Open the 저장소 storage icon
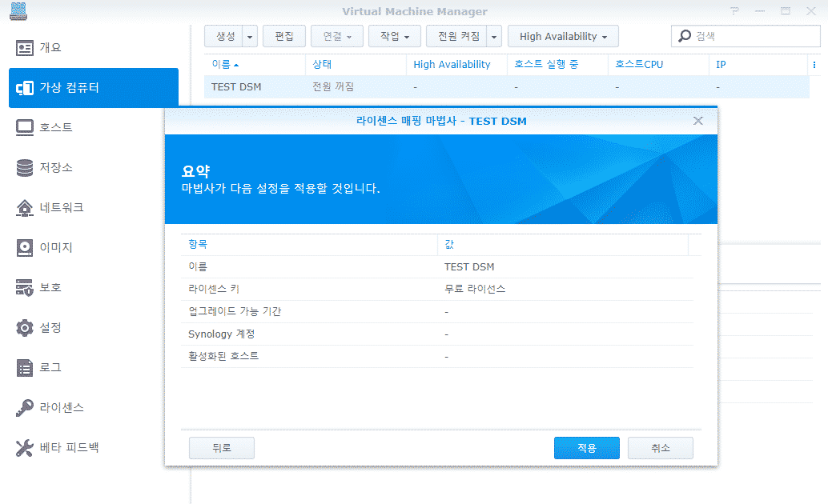 coord(24,168)
